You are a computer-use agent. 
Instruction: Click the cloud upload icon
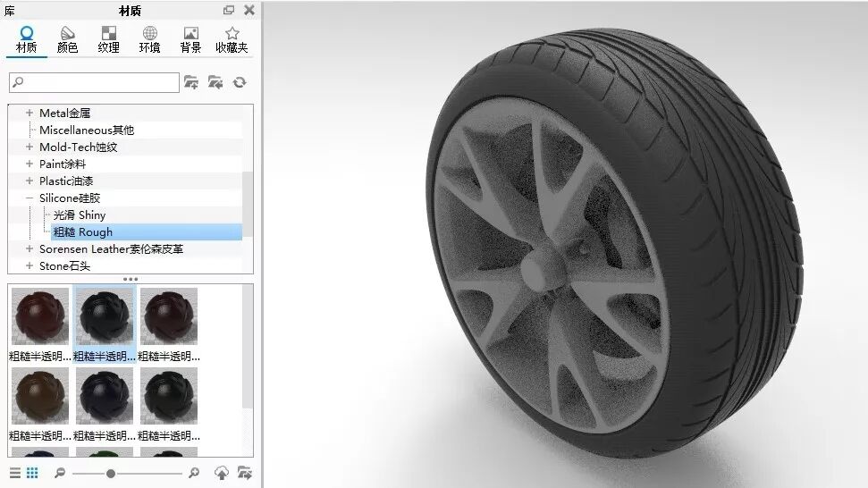pyautogui.click(x=222, y=473)
